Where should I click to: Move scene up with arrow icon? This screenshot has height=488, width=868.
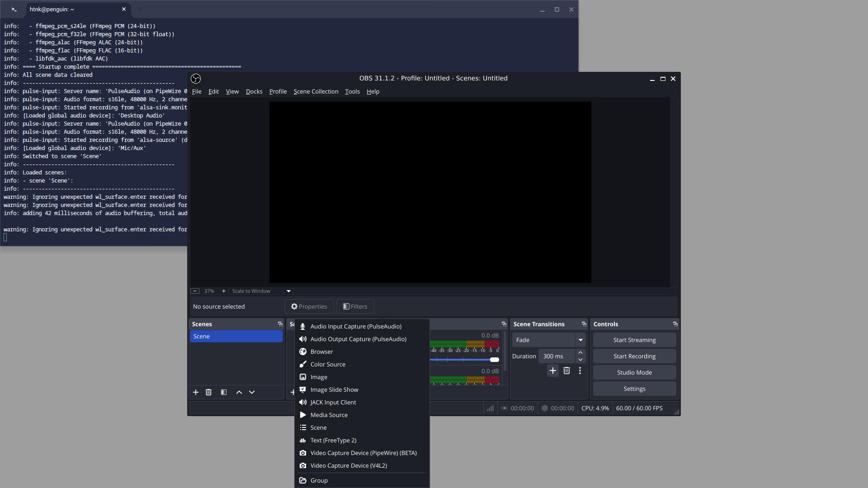click(x=239, y=392)
